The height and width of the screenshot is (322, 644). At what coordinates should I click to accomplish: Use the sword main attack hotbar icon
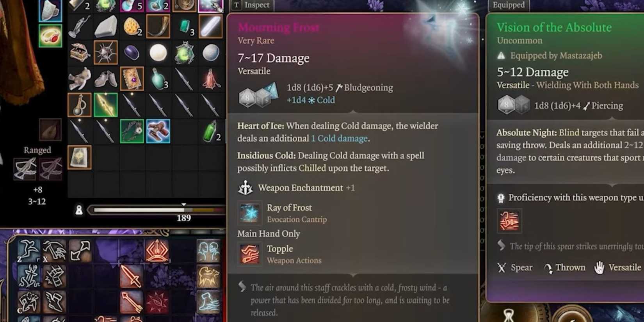pos(132,276)
